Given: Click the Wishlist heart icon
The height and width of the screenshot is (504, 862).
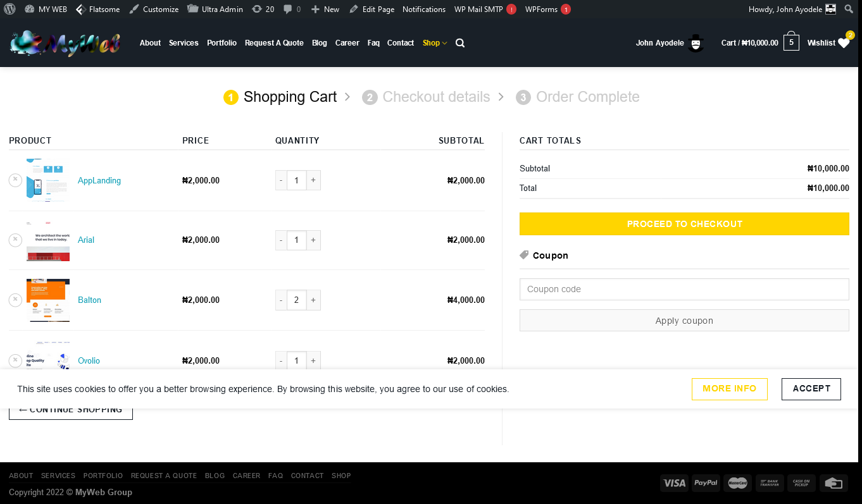Looking at the screenshot, I should point(844,43).
